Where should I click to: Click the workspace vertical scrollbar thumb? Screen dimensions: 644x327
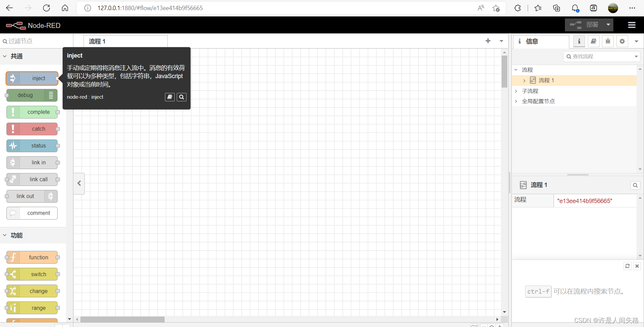(x=504, y=71)
